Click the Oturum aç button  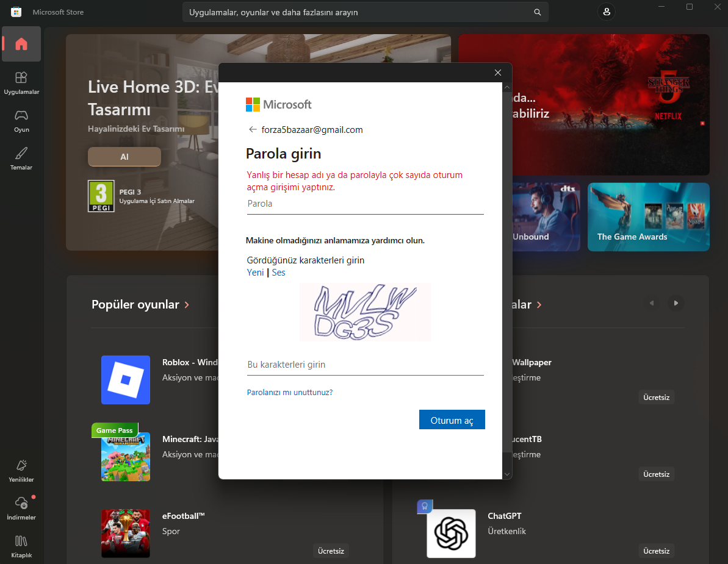point(452,419)
